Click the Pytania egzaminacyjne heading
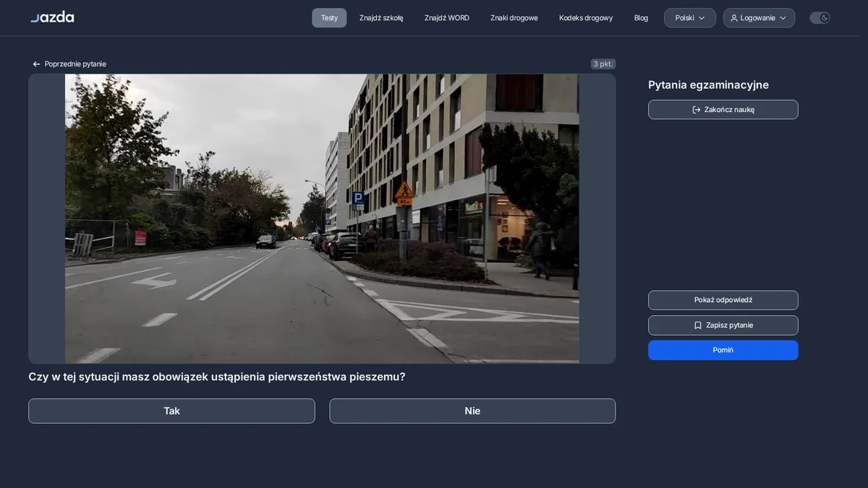 tap(708, 85)
